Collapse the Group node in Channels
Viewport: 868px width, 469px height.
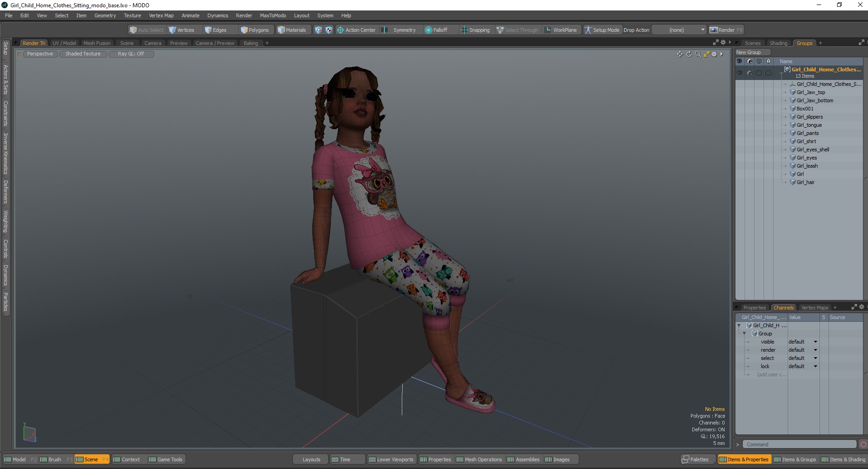tap(744, 334)
